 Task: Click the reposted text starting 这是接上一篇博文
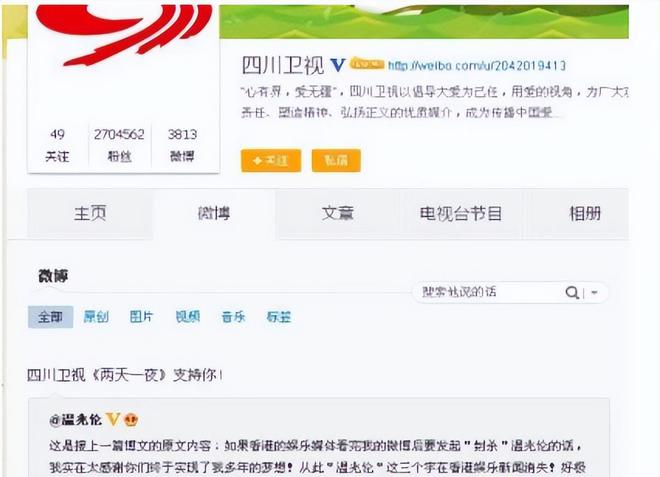[x=317, y=456]
